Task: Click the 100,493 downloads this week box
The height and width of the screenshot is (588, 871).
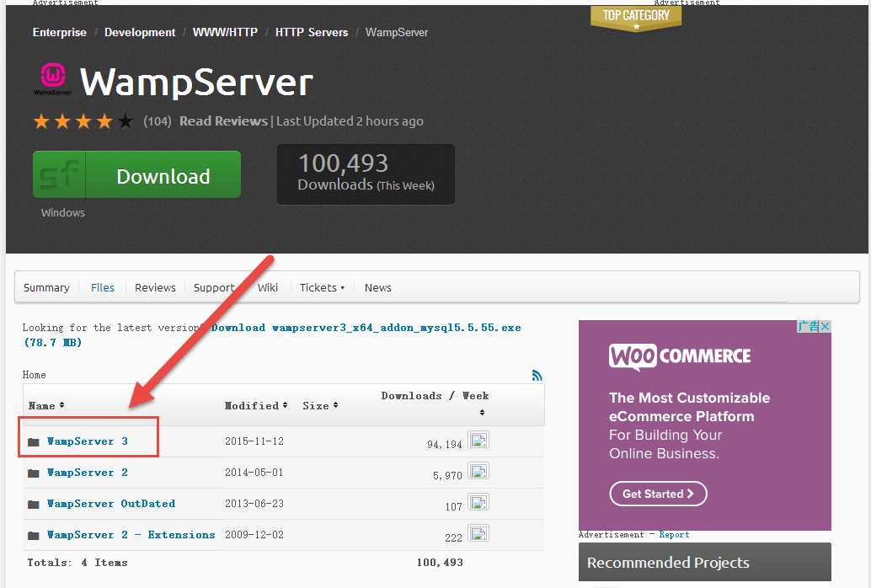Action: [x=366, y=174]
